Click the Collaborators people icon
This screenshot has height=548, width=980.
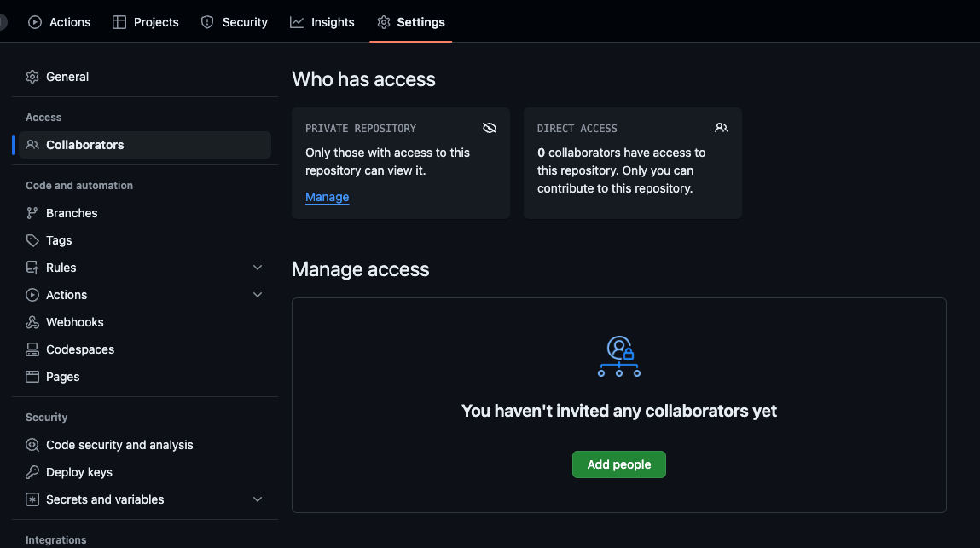point(32,144)
